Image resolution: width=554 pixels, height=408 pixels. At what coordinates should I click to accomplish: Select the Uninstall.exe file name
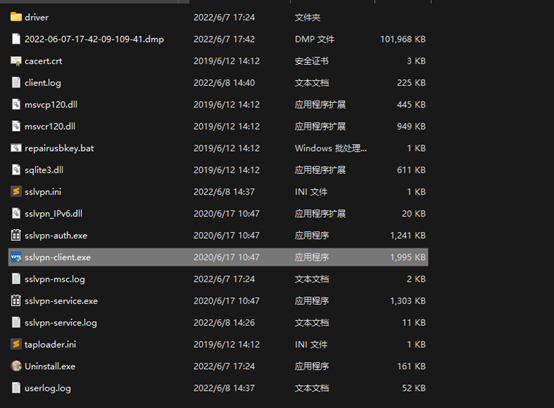50,366
